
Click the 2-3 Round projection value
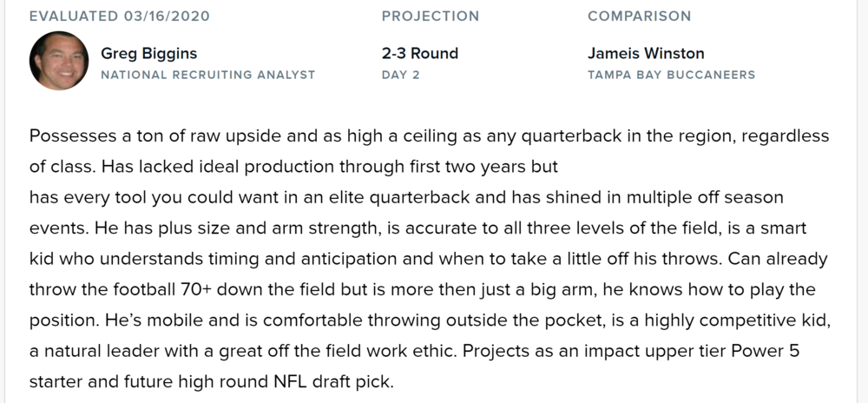(419, 54)
